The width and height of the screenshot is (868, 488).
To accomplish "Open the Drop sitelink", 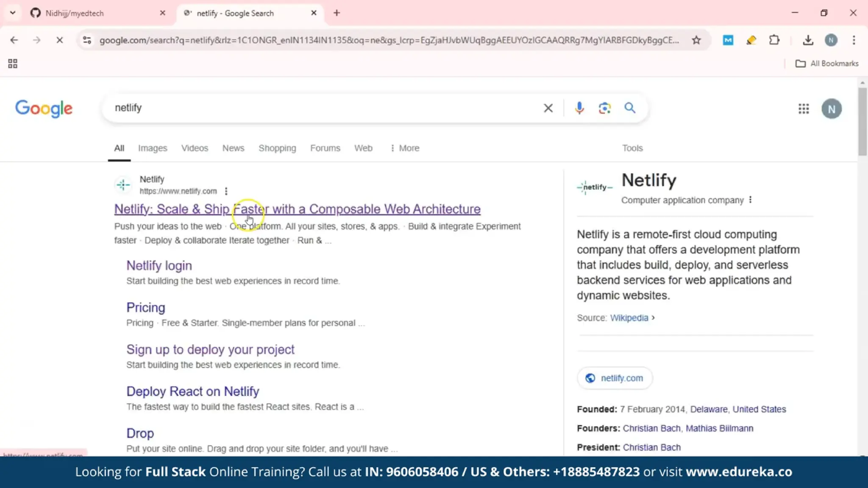I will click(x=140, y=433).
